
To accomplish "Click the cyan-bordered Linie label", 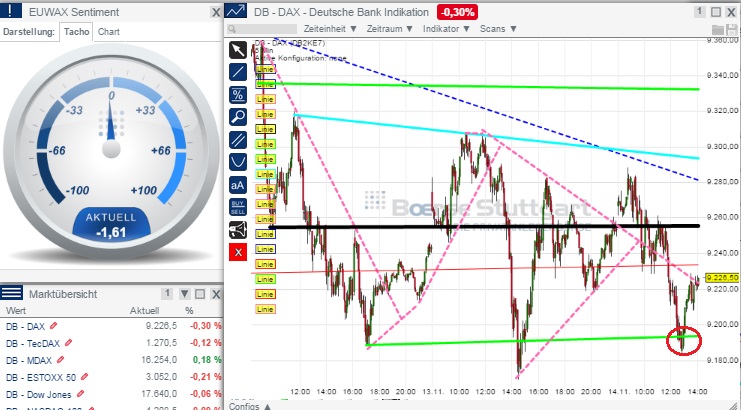I will coord(265,174).
